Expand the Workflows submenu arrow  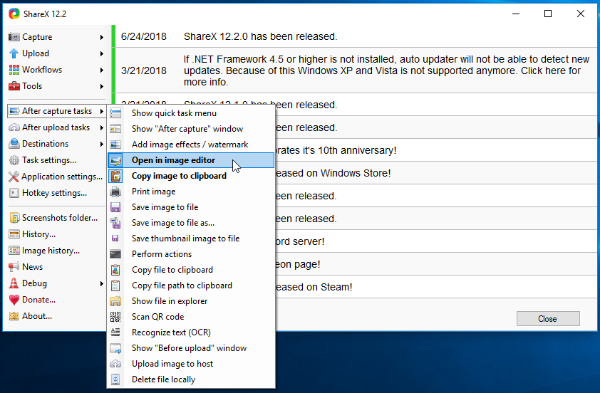pyautogui.click(x=101, y=70)
